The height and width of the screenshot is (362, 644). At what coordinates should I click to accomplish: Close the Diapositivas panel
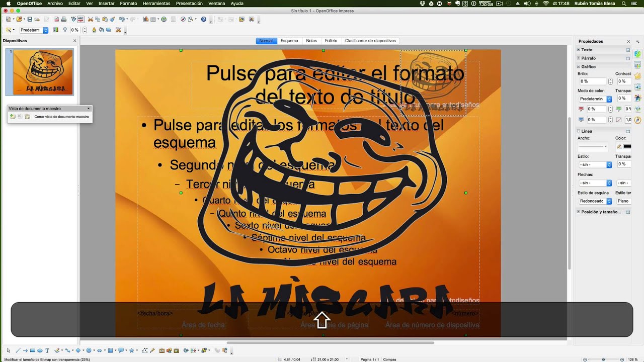tap(75, 41)
